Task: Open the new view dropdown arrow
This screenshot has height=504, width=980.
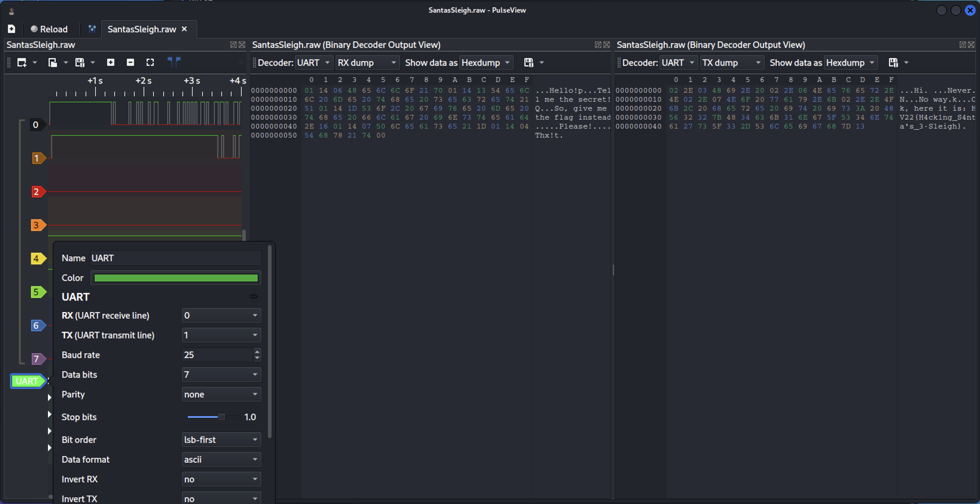Action: coord(35,62)
